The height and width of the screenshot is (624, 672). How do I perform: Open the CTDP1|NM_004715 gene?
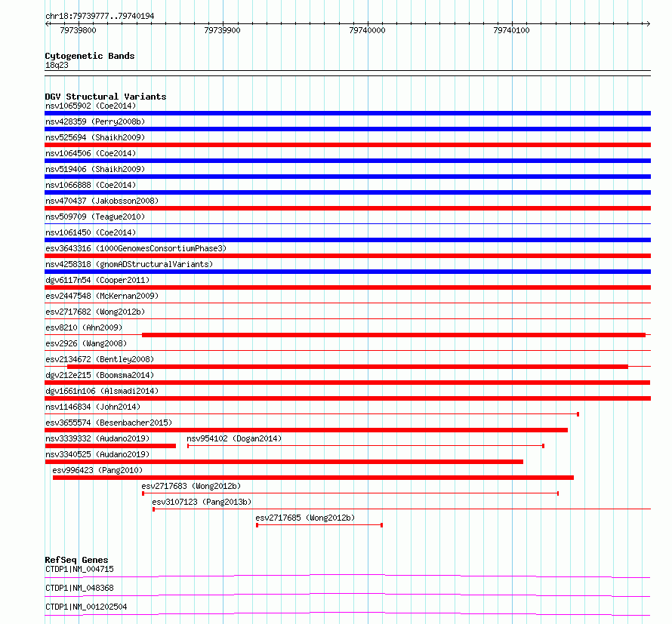coord(79,569)
